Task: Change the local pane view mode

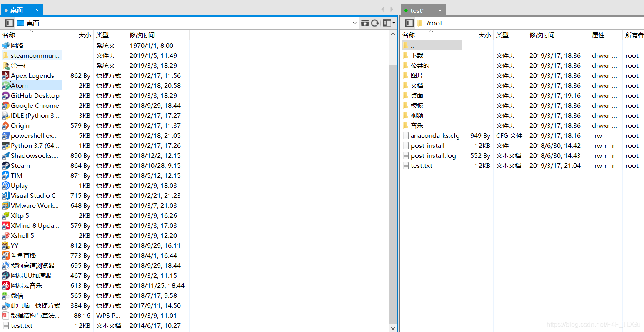Action: point(387,23)
